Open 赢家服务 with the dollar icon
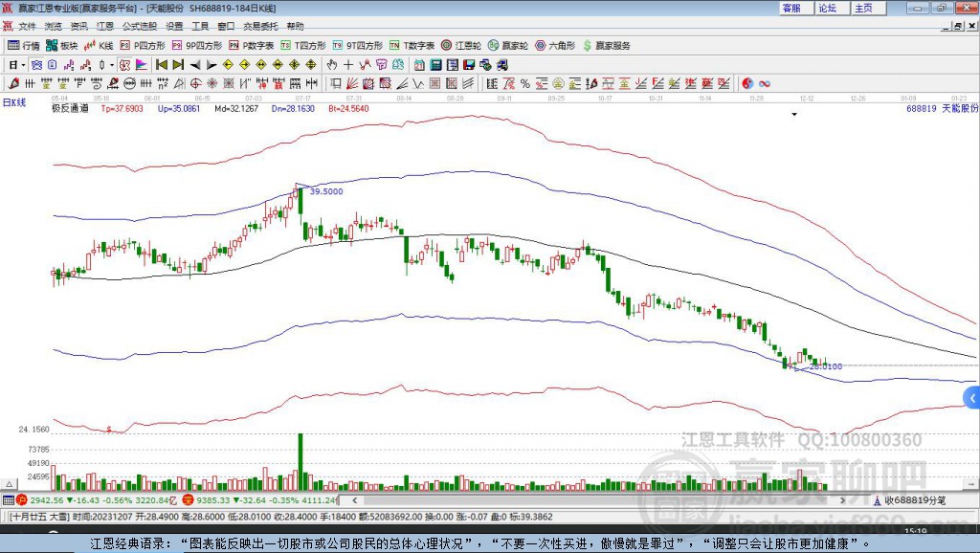The height and width of the screenshot is (553, 980). tap(606, 46)
